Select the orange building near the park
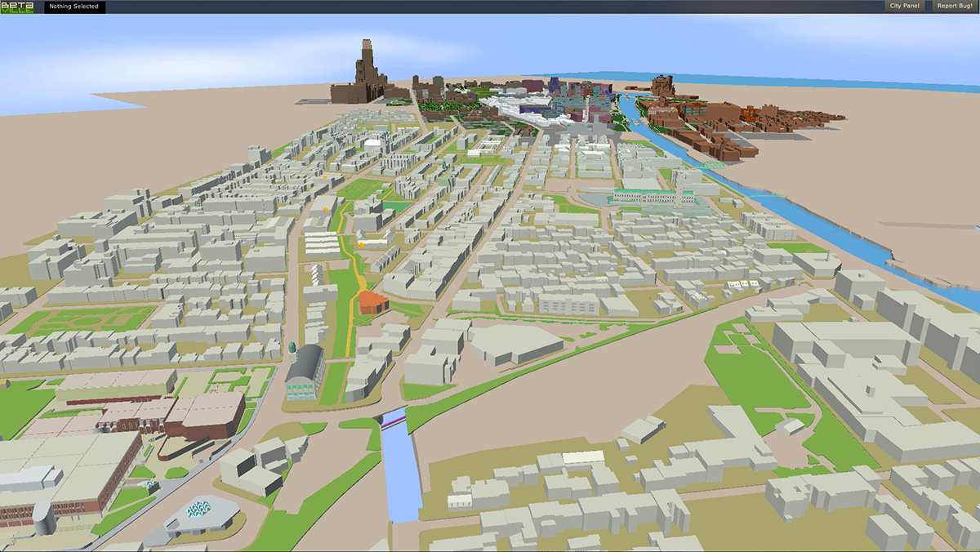Image resolution: width=980 pixels, height=552 pixels. click(x=373, y=302)
